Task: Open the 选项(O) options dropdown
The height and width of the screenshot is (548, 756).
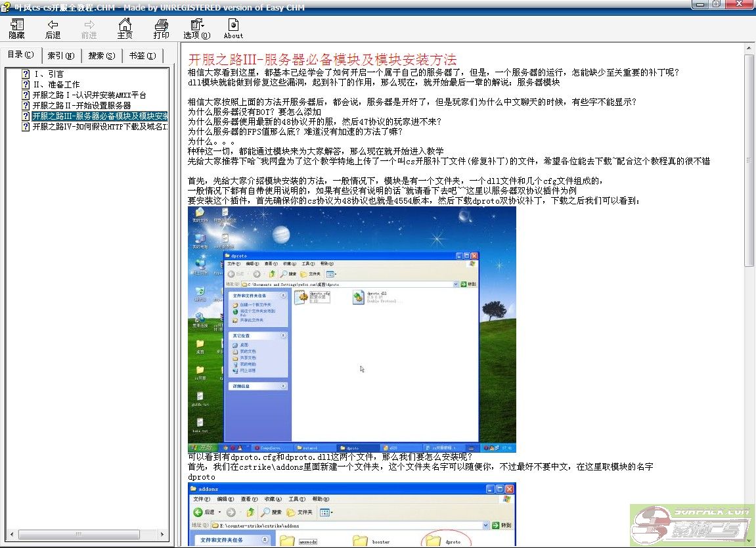Action: [196, 28]
